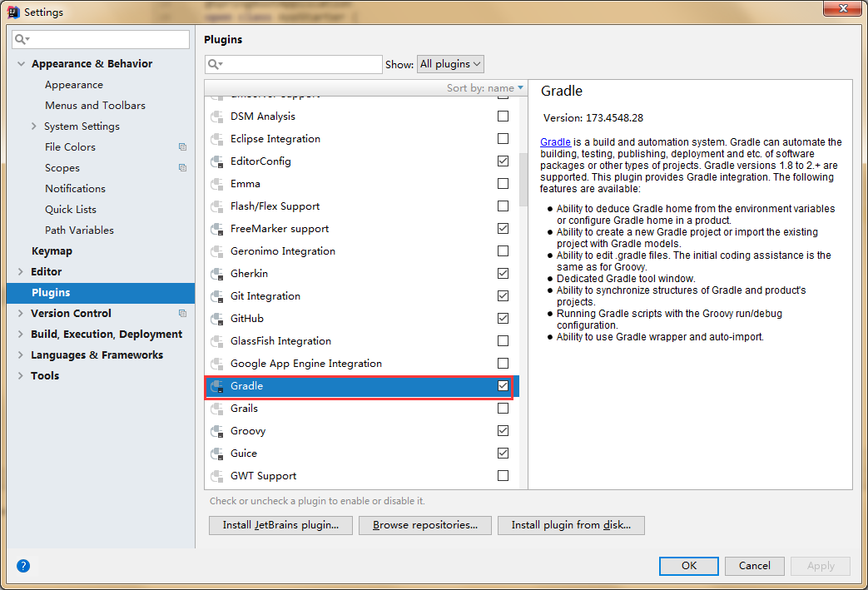Click the Git Integration plugin icon
This screenshot has width=868, height=590.
[x=217, y=296]
